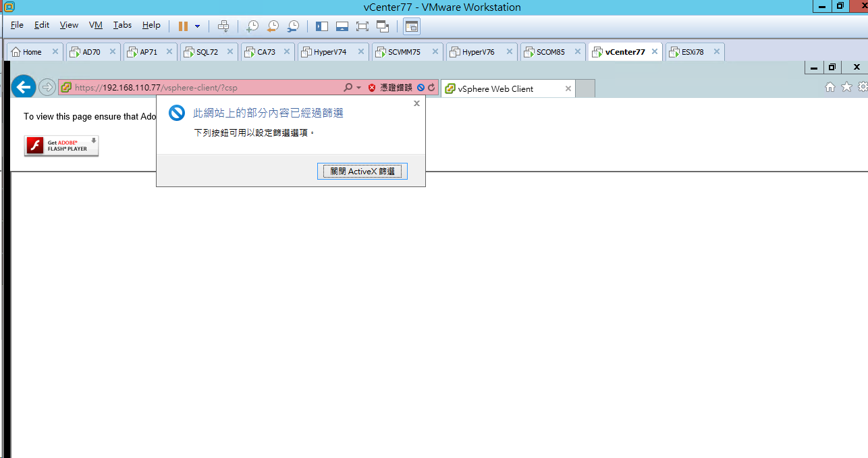The image size is (868, 458).
Task: Expand the address bar autocomplete dropdown arrow
Action: pyautogui.click(x=358, y=88)
